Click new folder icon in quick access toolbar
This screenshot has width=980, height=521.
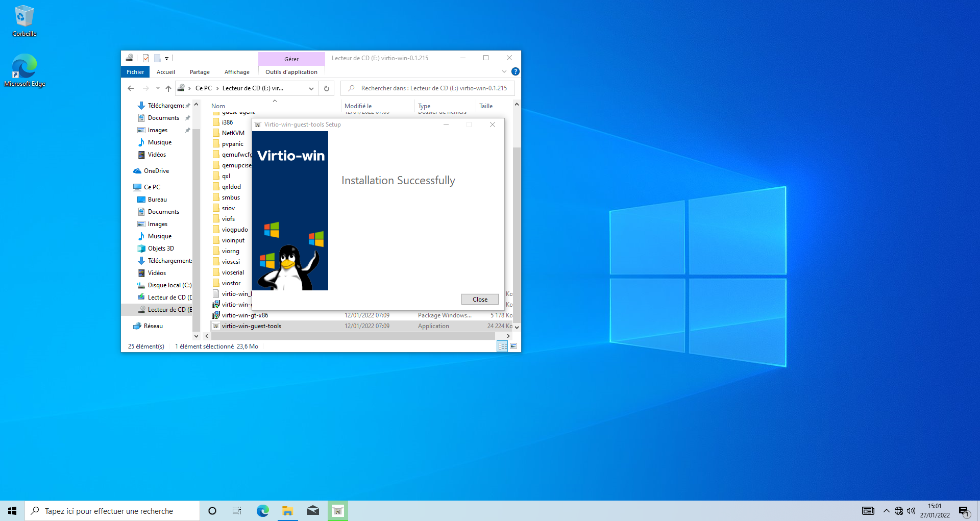[x=158, y=58]
